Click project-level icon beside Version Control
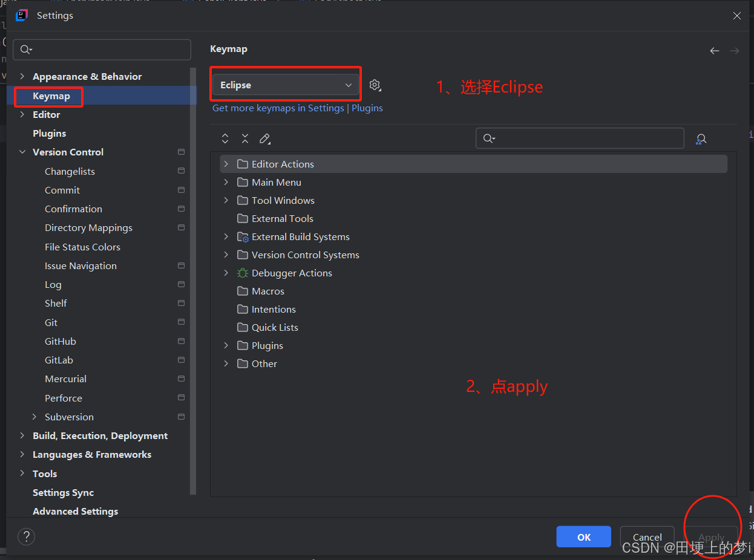The image size is (754, 560). (181, 152)
